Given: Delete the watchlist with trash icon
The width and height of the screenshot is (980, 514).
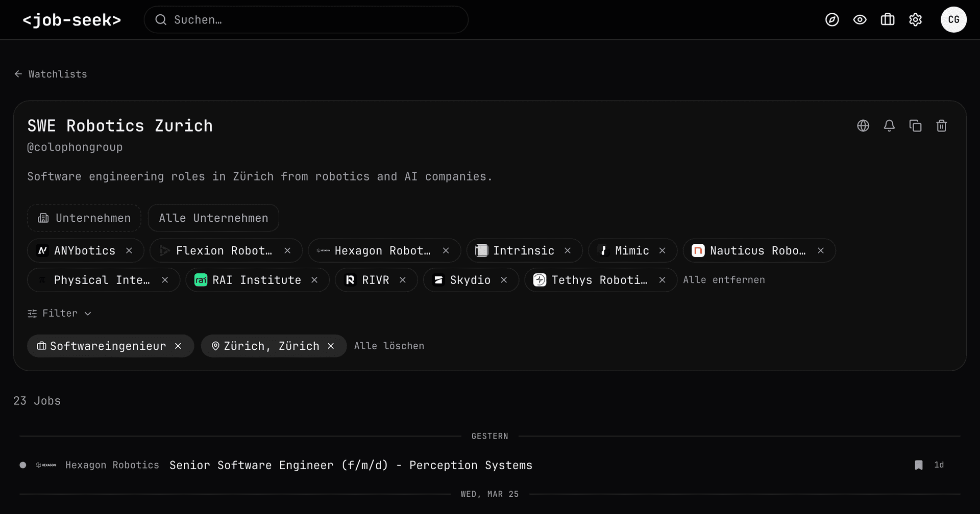Looking at the screenshot, I should click(942, 126).
